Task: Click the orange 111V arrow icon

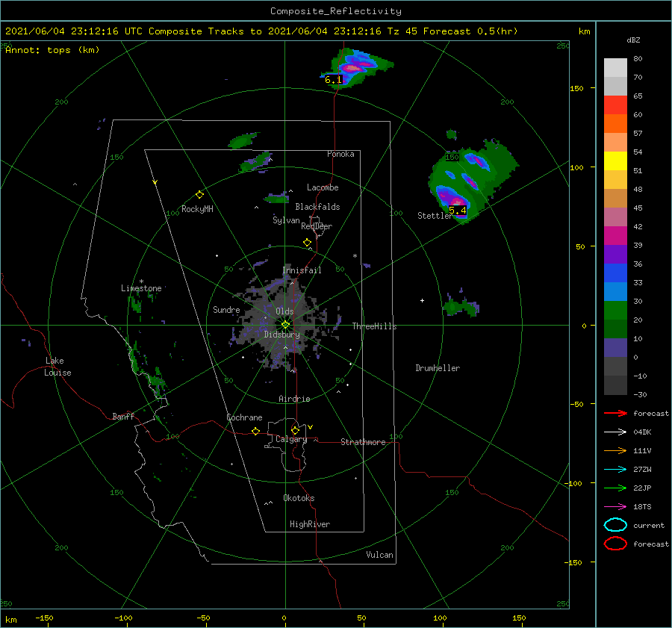Action: tap(615, 450)
